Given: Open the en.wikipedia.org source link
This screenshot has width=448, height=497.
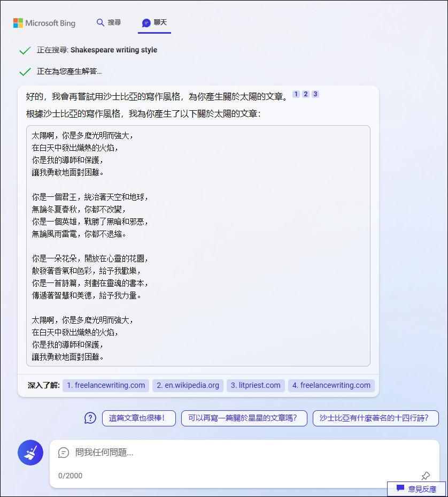Looking at the screenshot, I should (188, 385).
